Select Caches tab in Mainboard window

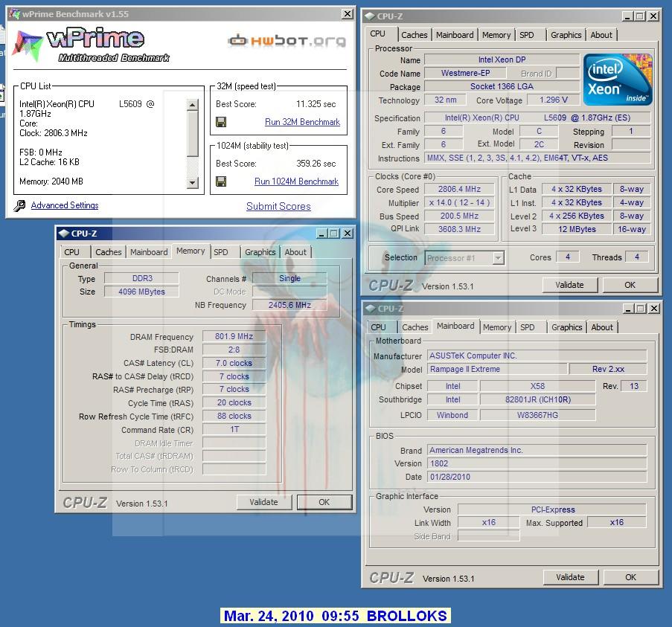coord(415,327)
